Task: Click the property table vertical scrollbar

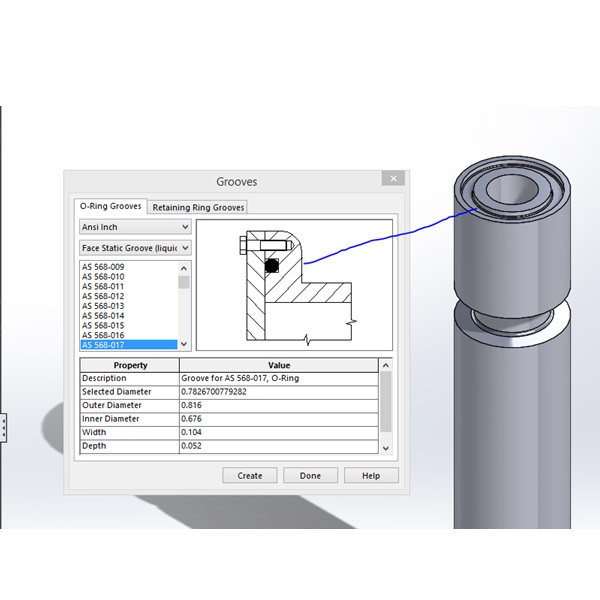Action: (386, 410)
